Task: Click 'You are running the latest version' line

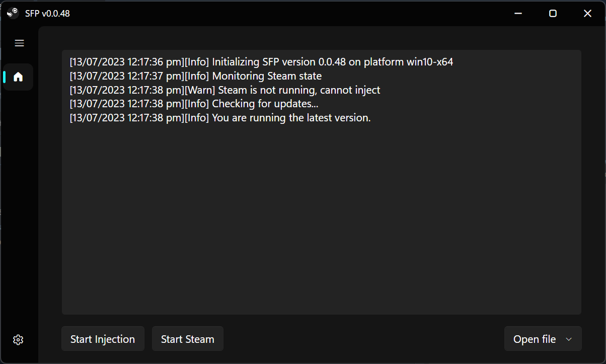Action: coord(220,118)
